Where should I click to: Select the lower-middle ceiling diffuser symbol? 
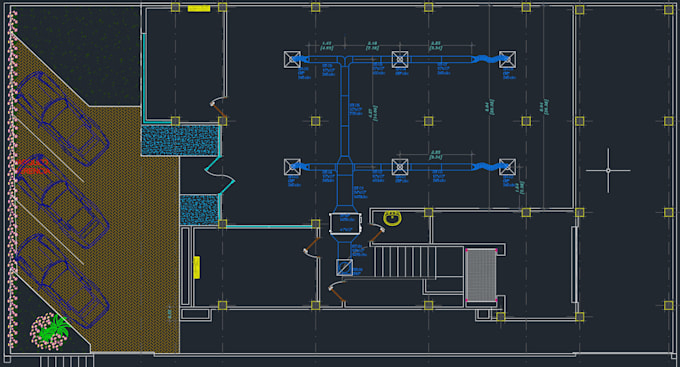[400, 167]
